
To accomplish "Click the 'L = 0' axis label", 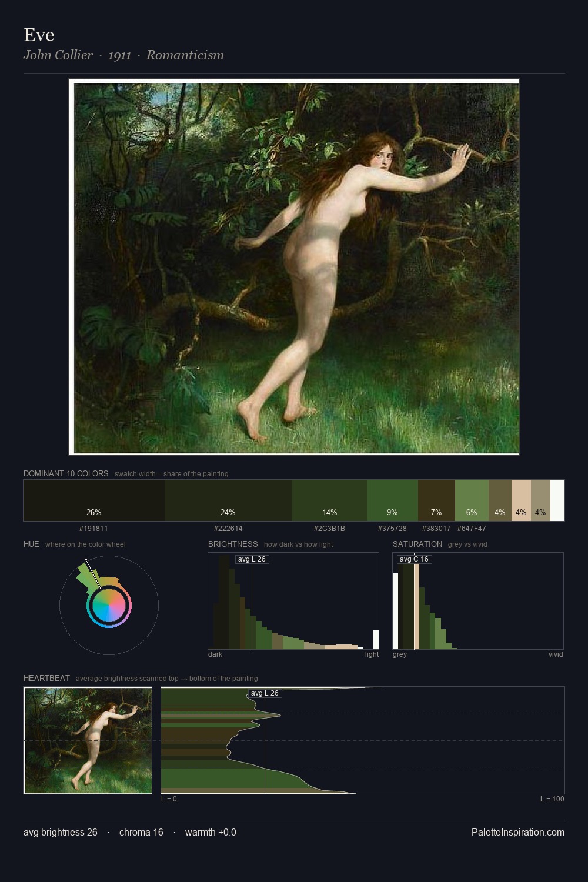I will pos(169,799).
